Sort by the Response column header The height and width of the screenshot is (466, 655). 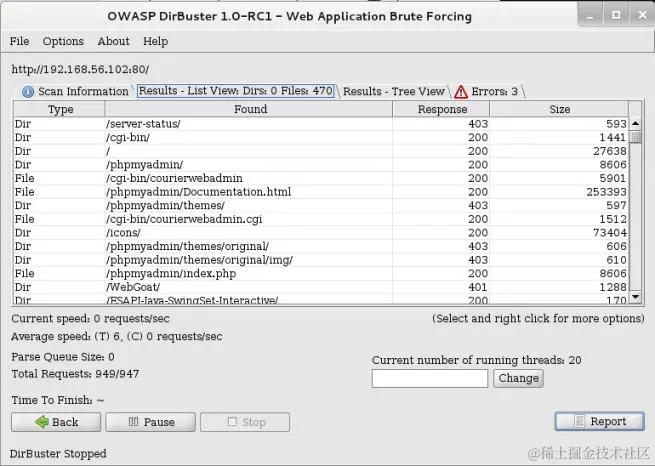click(442, 109)
